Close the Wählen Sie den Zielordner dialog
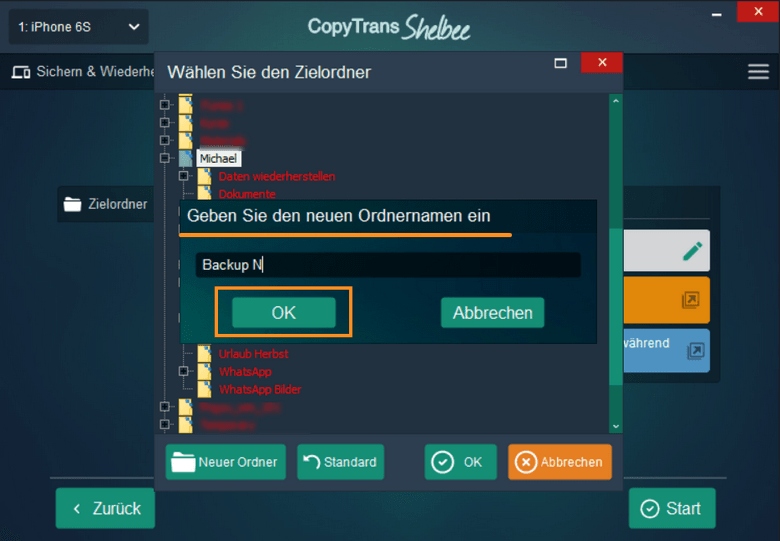This screenshot has height=541, width=780. click(x=602, y=62)
